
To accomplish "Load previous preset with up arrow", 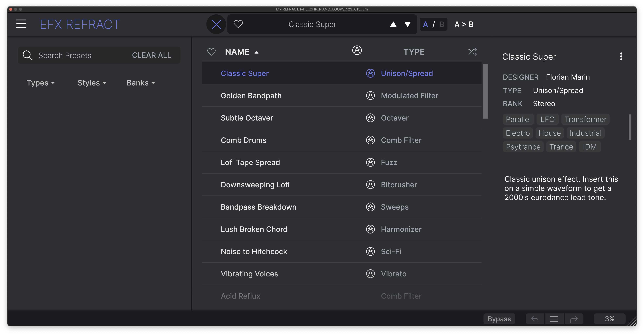I will [x=393, y=24].
